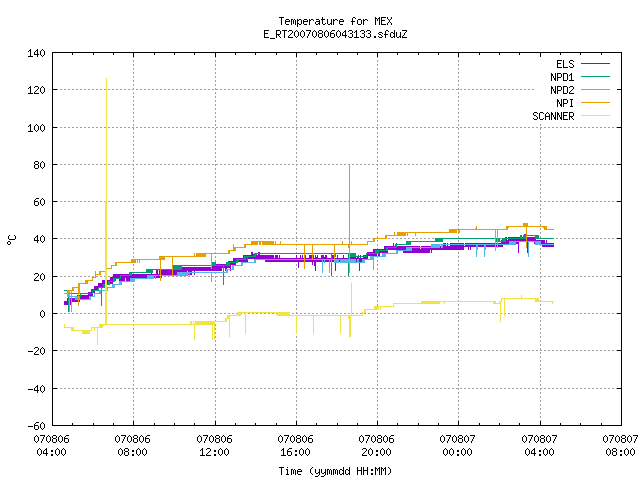
Task: Click the y-axis value 0
Action: click(42, 314)
